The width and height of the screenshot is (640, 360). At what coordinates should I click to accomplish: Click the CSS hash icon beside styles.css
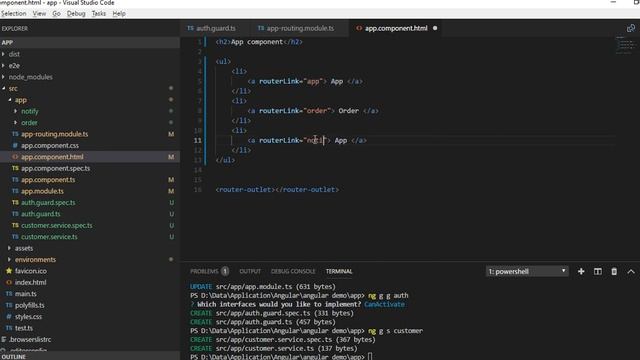9,316
